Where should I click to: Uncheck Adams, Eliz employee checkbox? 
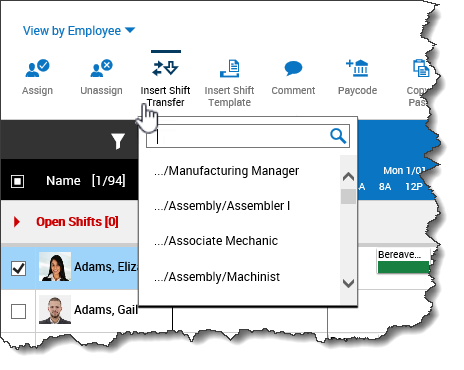coord(18,268)
